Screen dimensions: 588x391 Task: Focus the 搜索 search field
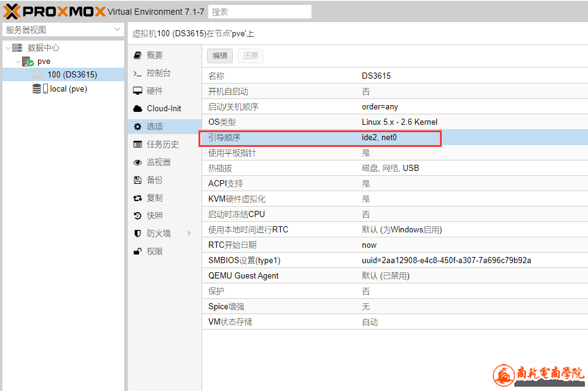260,12
